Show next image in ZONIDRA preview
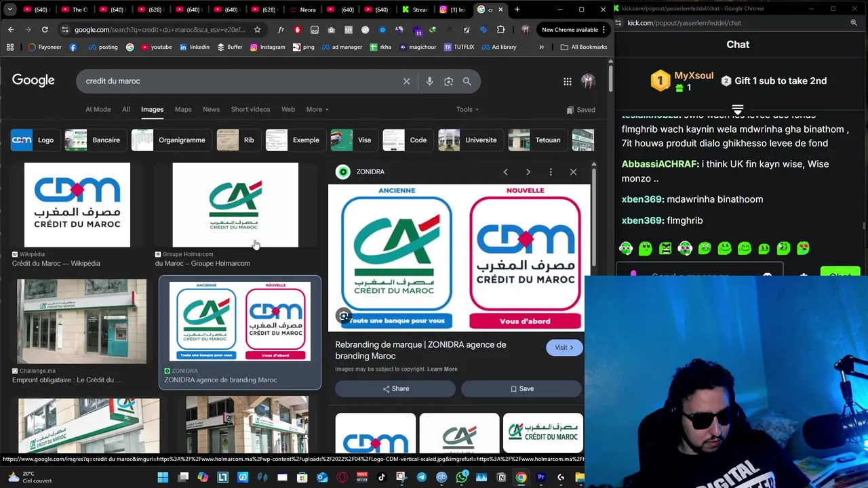 click(x=528, y=172)
